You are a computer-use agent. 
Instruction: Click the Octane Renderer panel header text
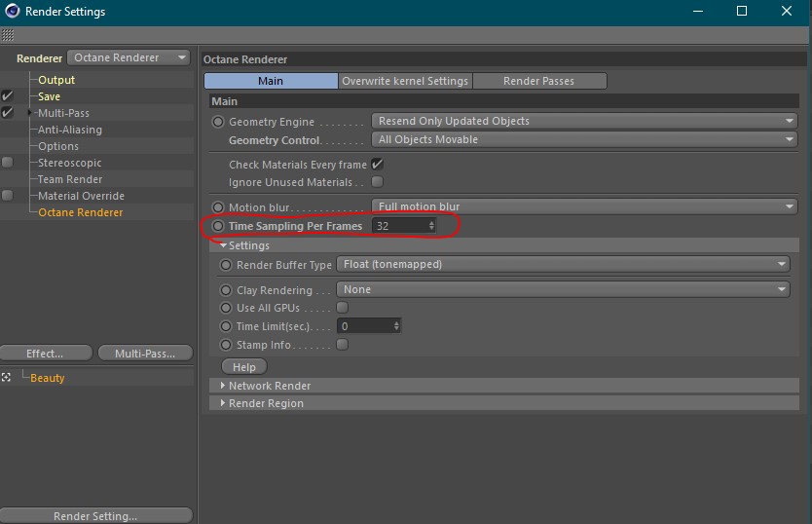tap(245, 59)
